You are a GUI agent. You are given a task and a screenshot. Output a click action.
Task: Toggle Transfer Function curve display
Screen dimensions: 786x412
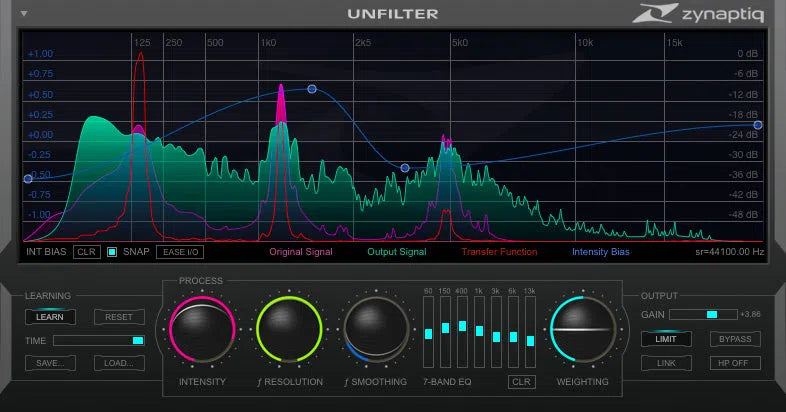pyautogui.click(x=499, y=252)
